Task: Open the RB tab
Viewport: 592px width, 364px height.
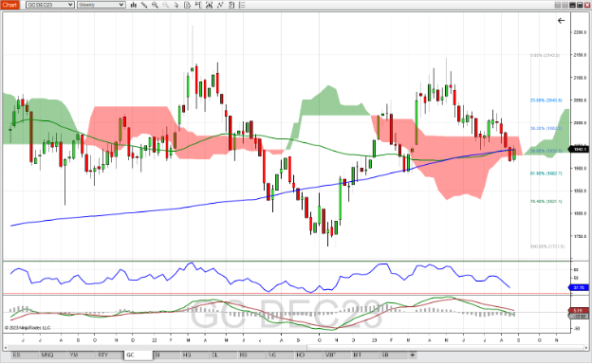Action: coord(251,355)
